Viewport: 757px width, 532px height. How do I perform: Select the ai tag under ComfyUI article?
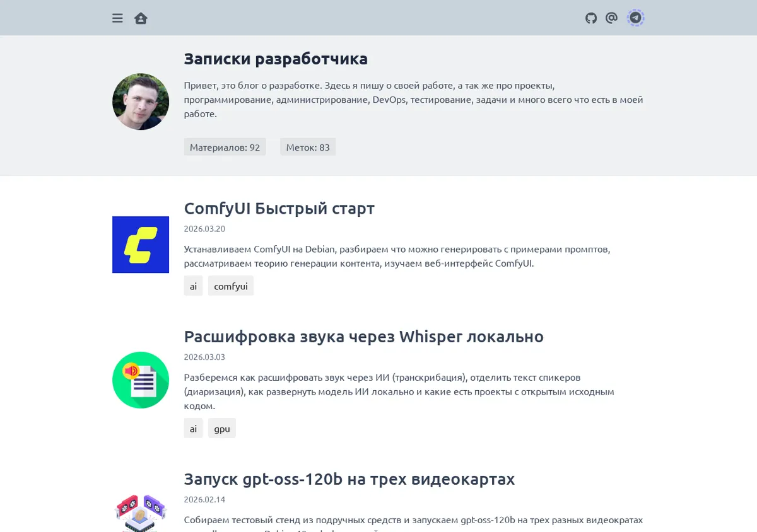click(194, 286)
